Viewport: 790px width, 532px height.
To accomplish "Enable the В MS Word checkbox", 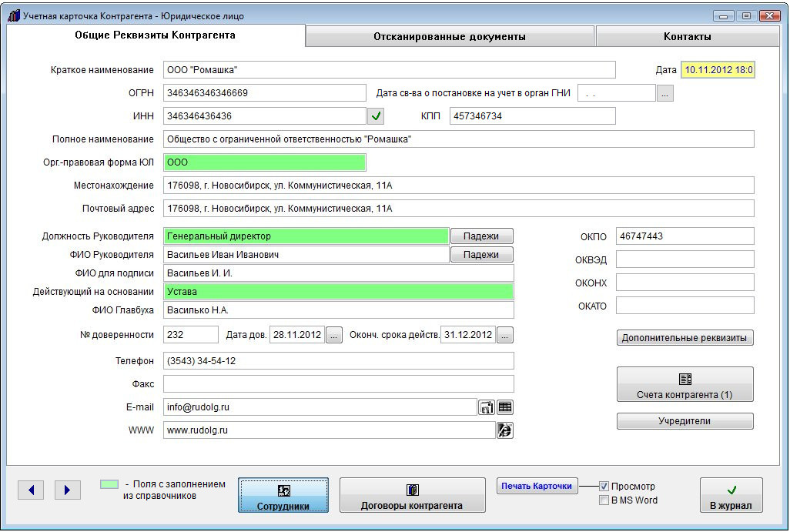I will coord(604,500).
